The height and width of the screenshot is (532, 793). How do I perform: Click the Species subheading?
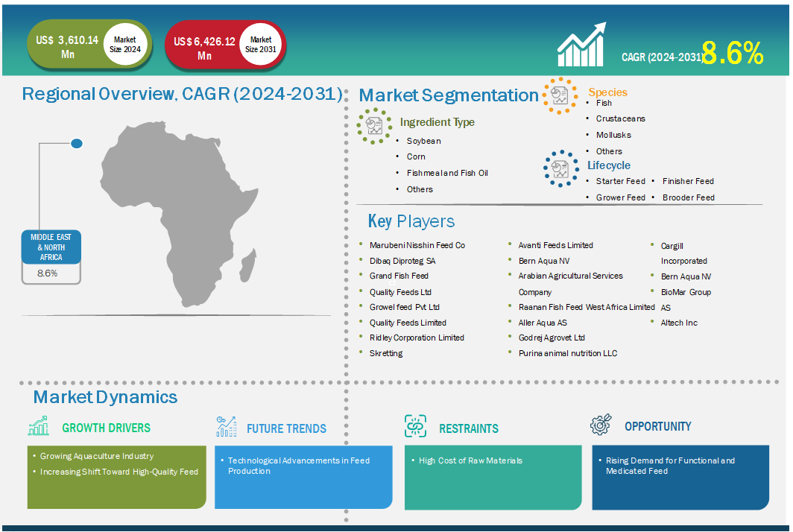click(x=607, y=92)
